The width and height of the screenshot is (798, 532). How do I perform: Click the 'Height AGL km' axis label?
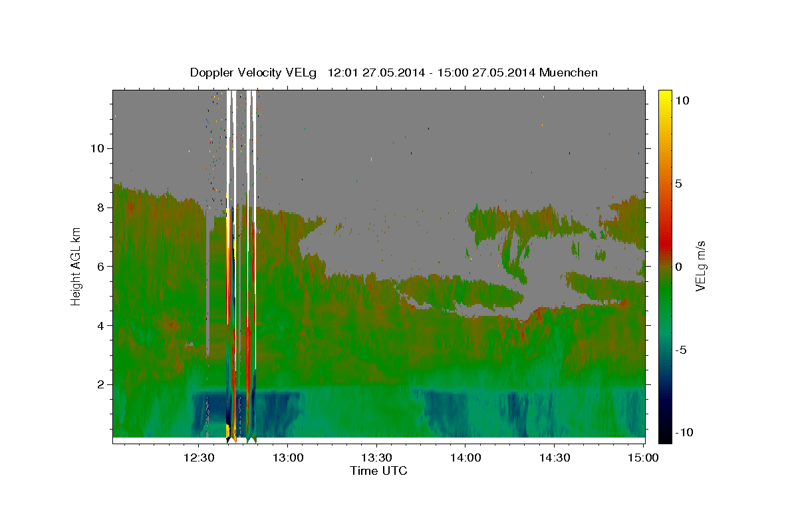tap(76, 266)
